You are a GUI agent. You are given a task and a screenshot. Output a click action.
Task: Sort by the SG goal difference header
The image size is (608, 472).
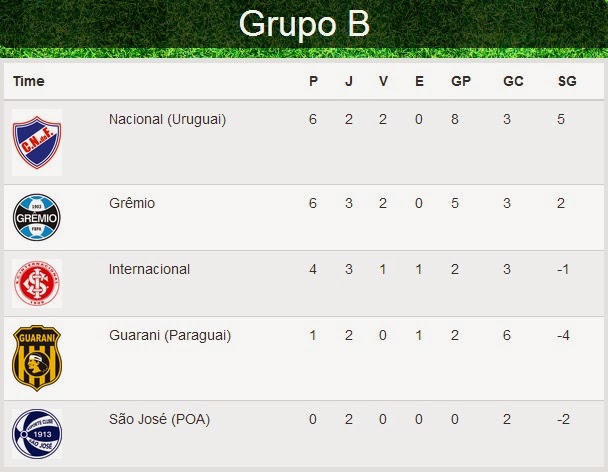click(567, 81)
